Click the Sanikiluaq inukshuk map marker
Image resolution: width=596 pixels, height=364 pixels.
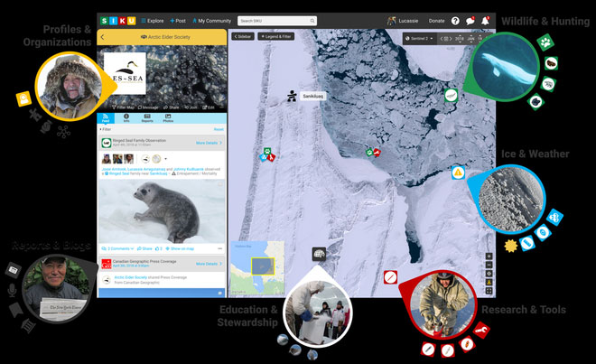(x=292, y=96)
